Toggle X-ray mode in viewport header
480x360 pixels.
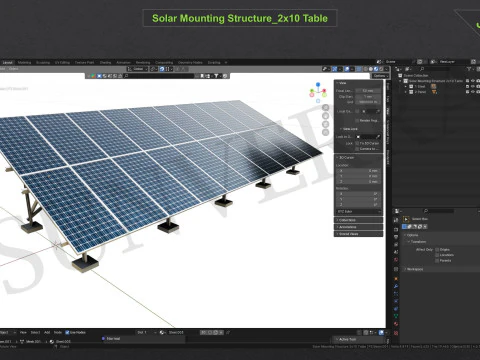click(359, 69)
